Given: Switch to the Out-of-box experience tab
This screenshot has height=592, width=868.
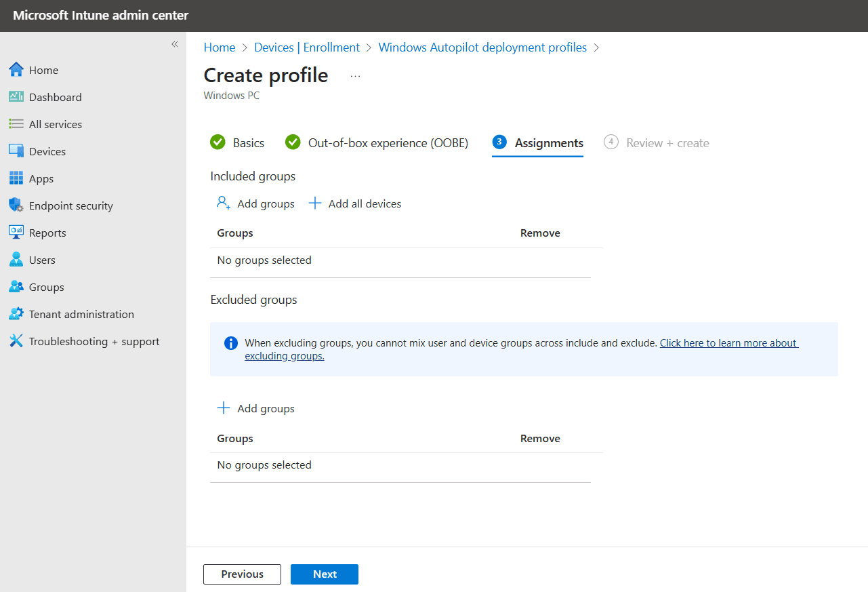Looking at the screenshot, I should click(x=388, y=142).
